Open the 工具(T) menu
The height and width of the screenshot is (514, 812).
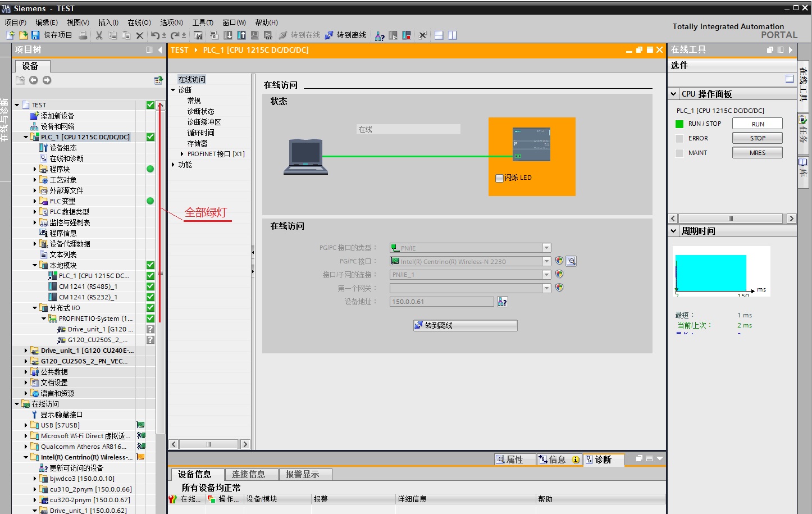click(203, 22)
